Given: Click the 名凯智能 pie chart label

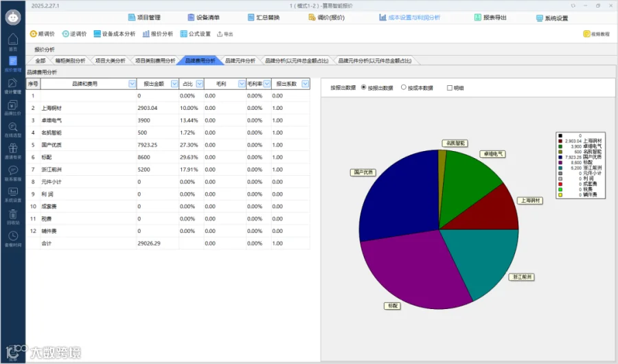Looking at the screenshot, I should coord(456,143).
